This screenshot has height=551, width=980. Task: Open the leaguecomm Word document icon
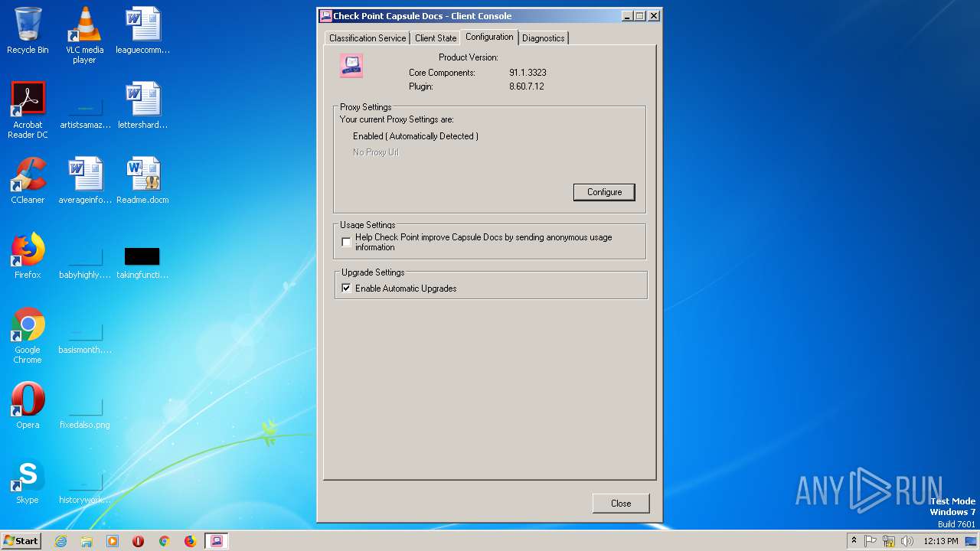pos(142,31)
